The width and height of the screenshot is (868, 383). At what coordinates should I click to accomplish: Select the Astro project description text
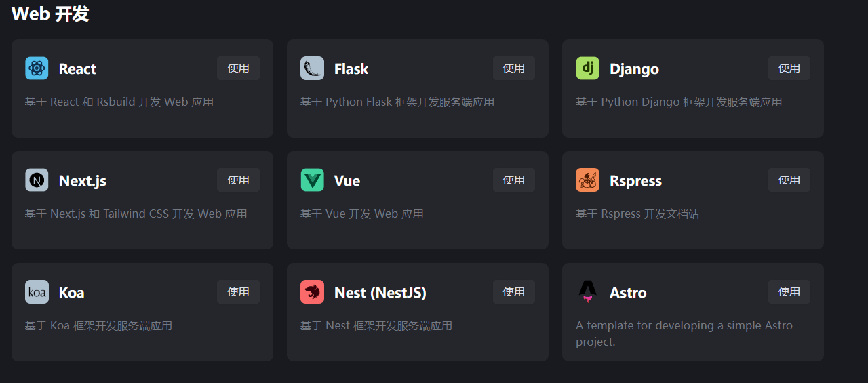(x=684, y=334)
